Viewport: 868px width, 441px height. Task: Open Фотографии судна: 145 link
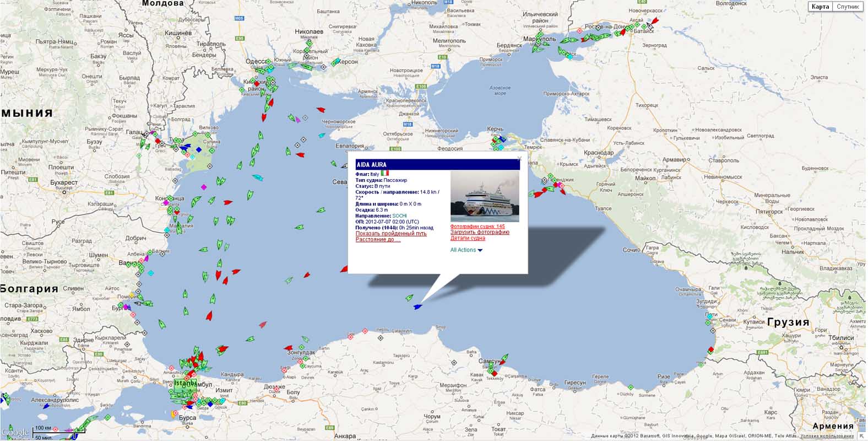[x=477, y=227]
